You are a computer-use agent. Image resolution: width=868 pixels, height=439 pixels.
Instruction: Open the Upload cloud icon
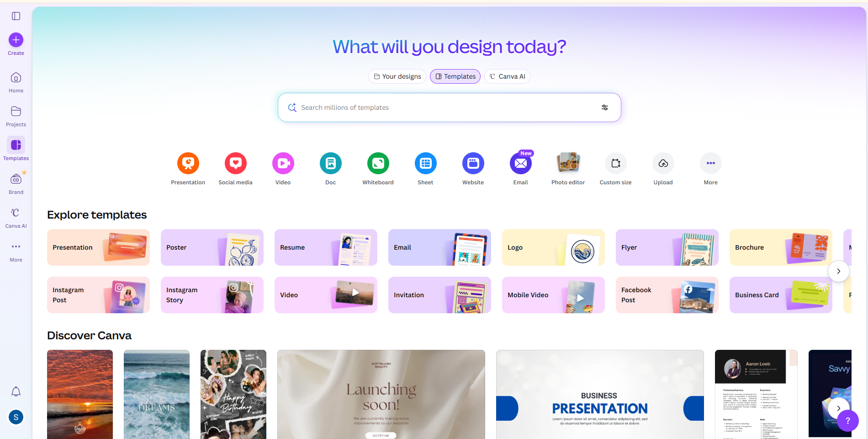[663, 163]
